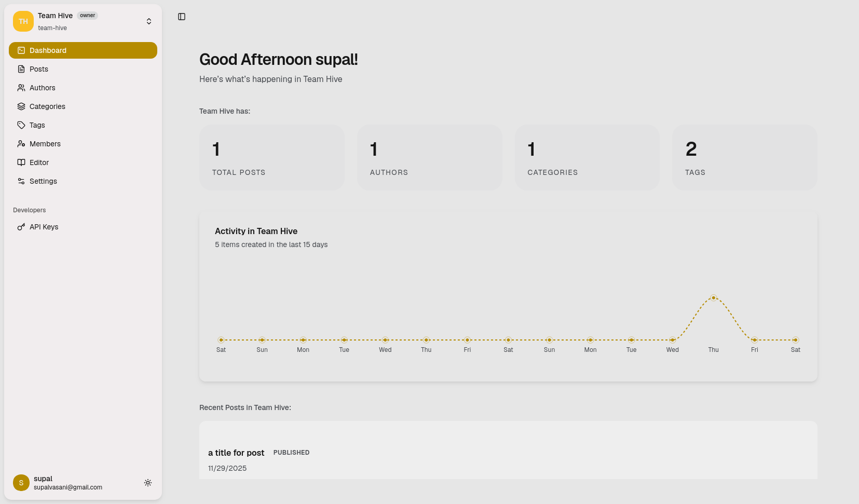859x504 pixels.
Task: Go to the Tags menu item
Action: click(x=37, y=125)
